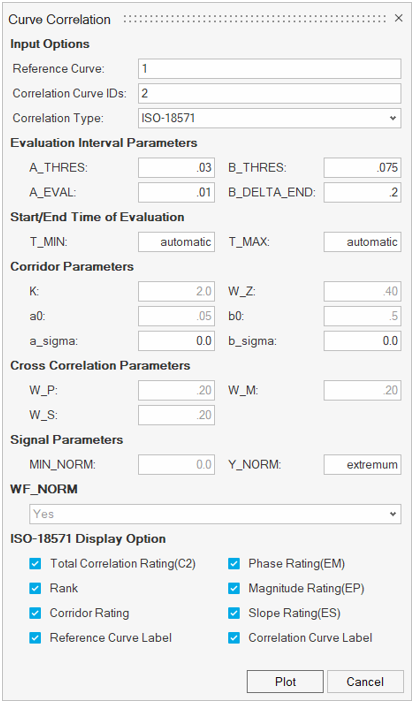Screen dimensions: 414x703
Task: Click the Plot button
Action: tap(285, 681)
